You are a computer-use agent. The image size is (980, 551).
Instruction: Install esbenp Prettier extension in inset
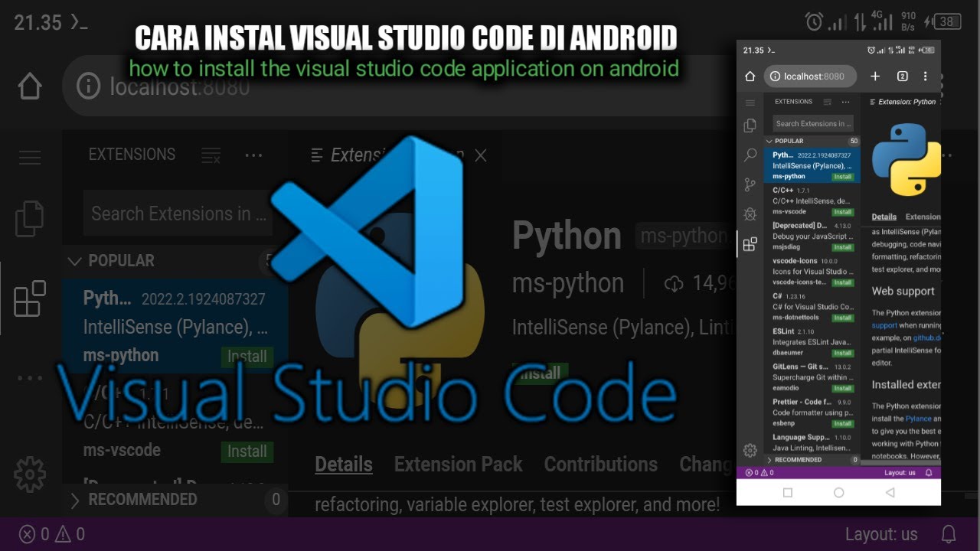843,423
